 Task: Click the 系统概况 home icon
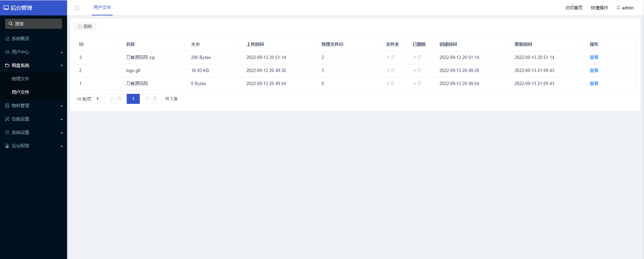(7, 39)
